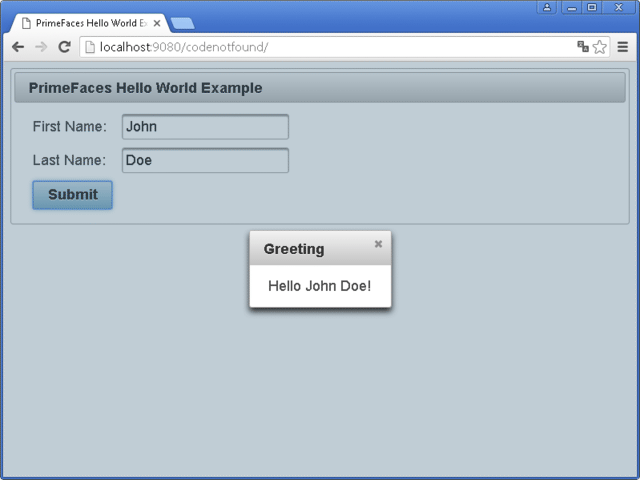Click the translate page icon
This screenshot has width=640, height=480.
click(x=583, y=47)
